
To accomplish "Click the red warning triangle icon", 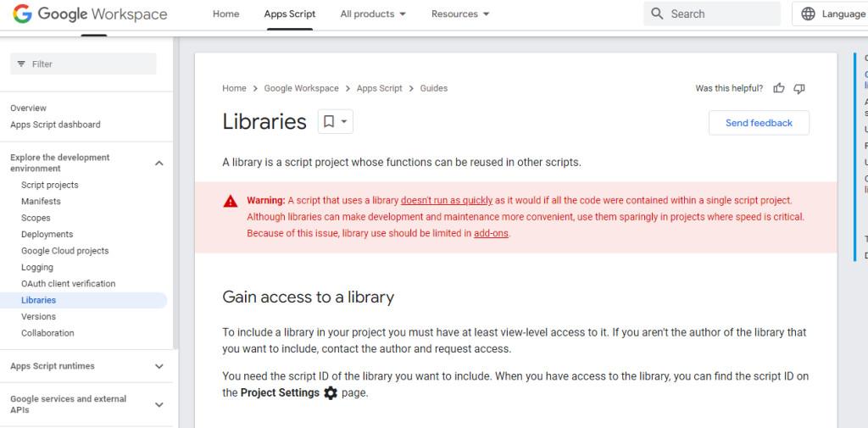I will [231, 201].
